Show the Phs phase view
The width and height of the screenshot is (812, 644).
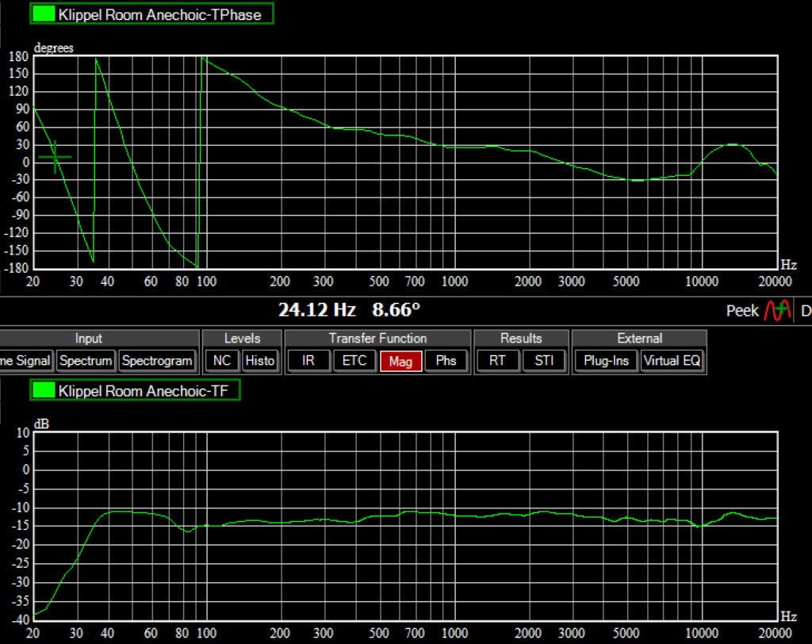pyautogui.click(x=446, y=361)
